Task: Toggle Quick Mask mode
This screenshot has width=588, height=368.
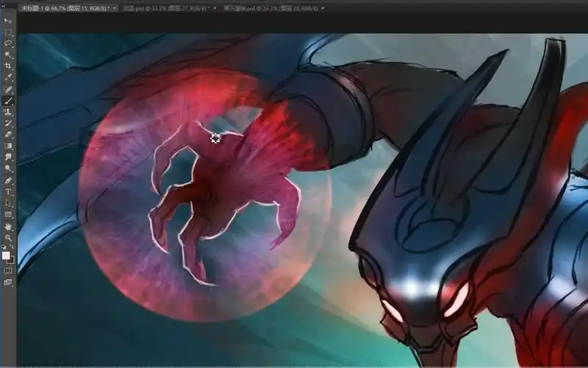Action: [x=8, y=270]
